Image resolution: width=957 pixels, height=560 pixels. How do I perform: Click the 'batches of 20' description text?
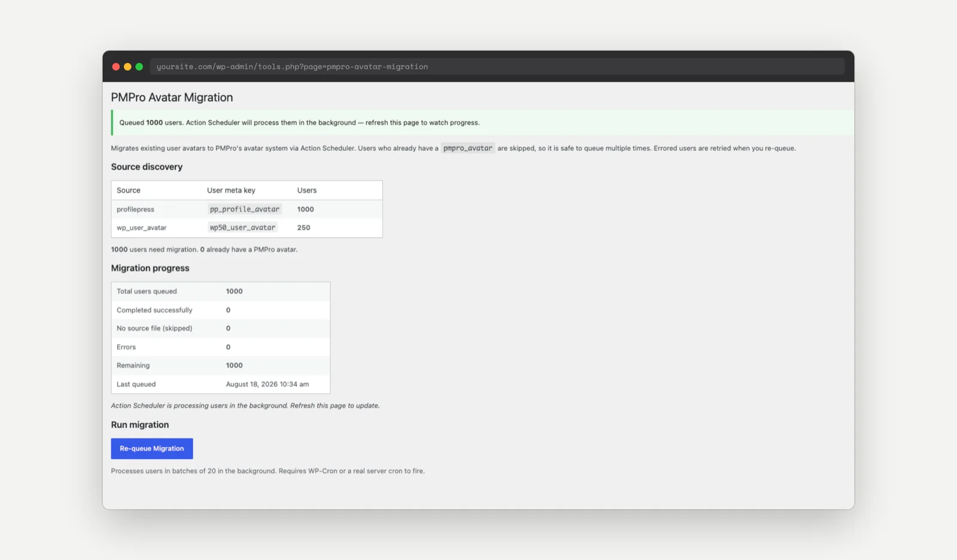[x=268, y=471]
